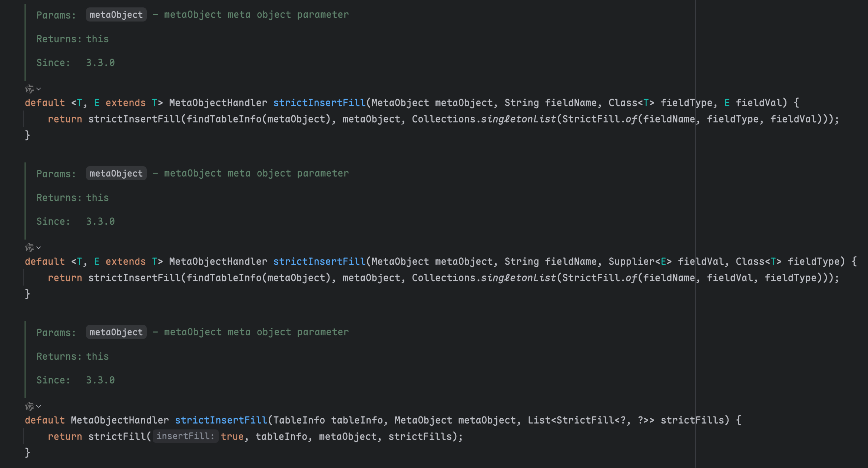The width and height of the screenshot is (868, 468).
Task: Click metaObject tag in the middle Params doc
Action: coord(116,174)
